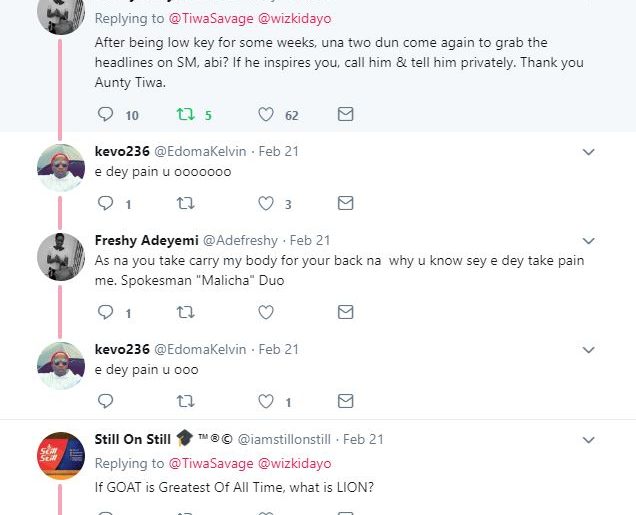Retweet kevo236's "e dey pain u ooooooo" tweet
Viewport: 636px width, 515px height.
[185, 203]
